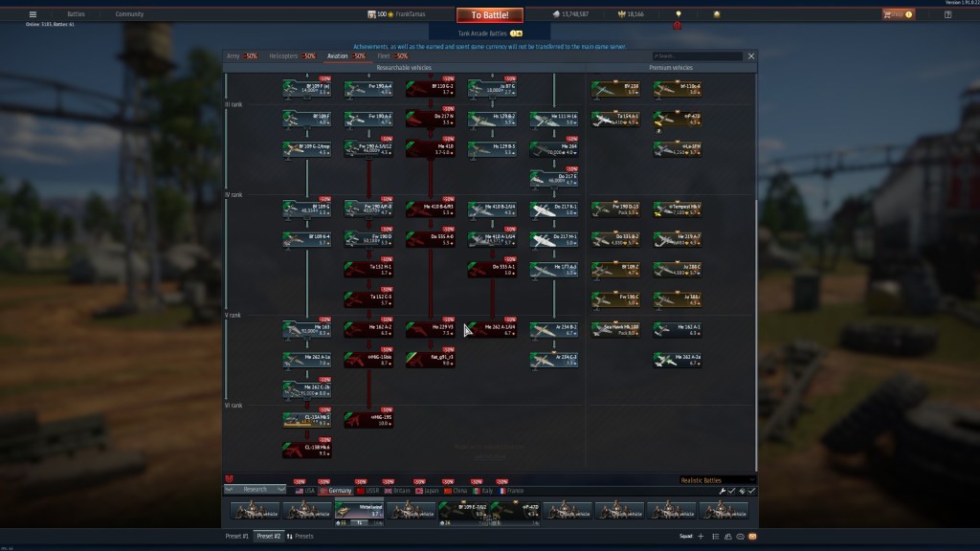
Task: Open the mail envelope icon
Action: (x=752, y=537)
